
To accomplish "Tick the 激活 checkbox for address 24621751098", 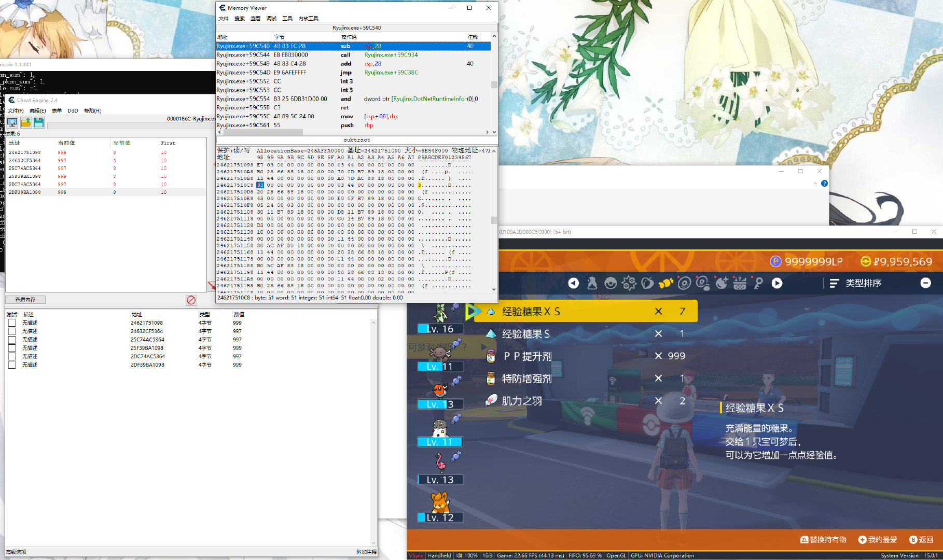I will coord(12,323).
